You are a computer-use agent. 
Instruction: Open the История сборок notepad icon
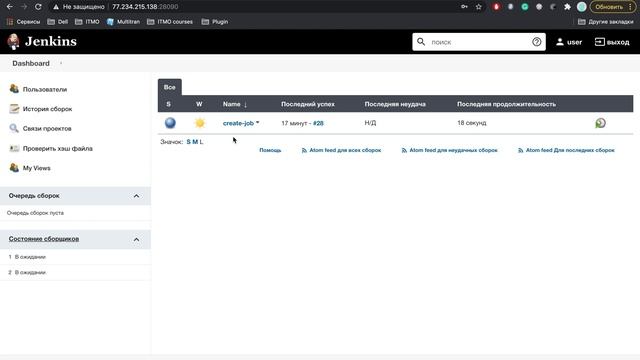pyautogui.click(x=14, y=109)
